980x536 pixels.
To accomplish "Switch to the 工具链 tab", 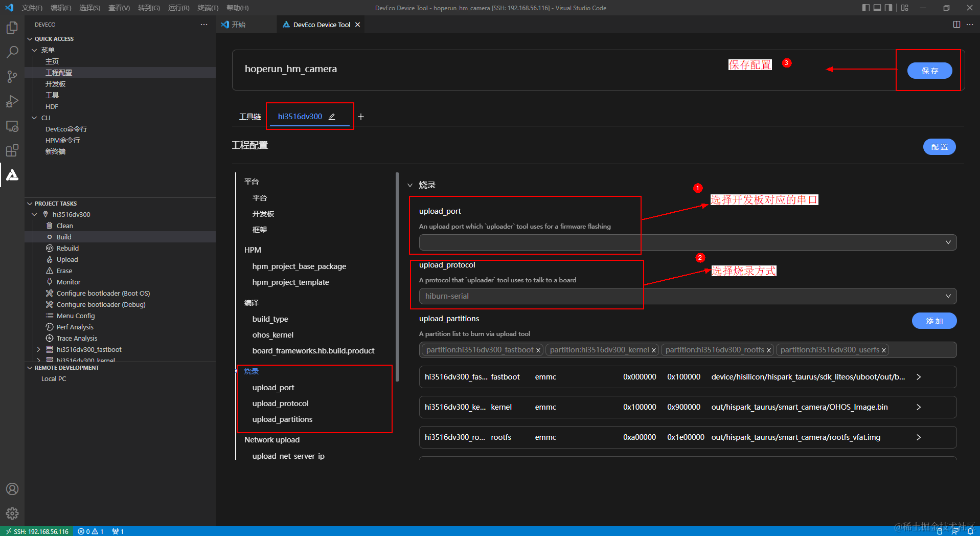I will click(249, 116).
